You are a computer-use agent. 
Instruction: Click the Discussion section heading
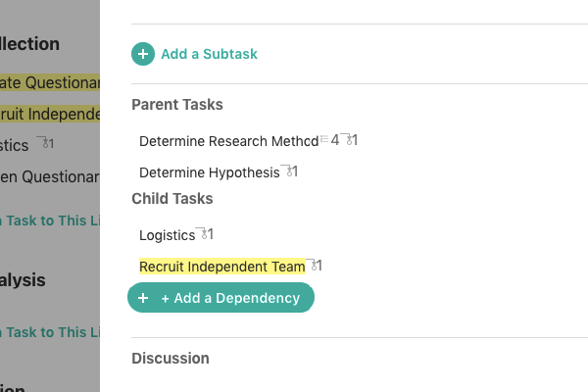pyautogui.click(x=171, y=359)
